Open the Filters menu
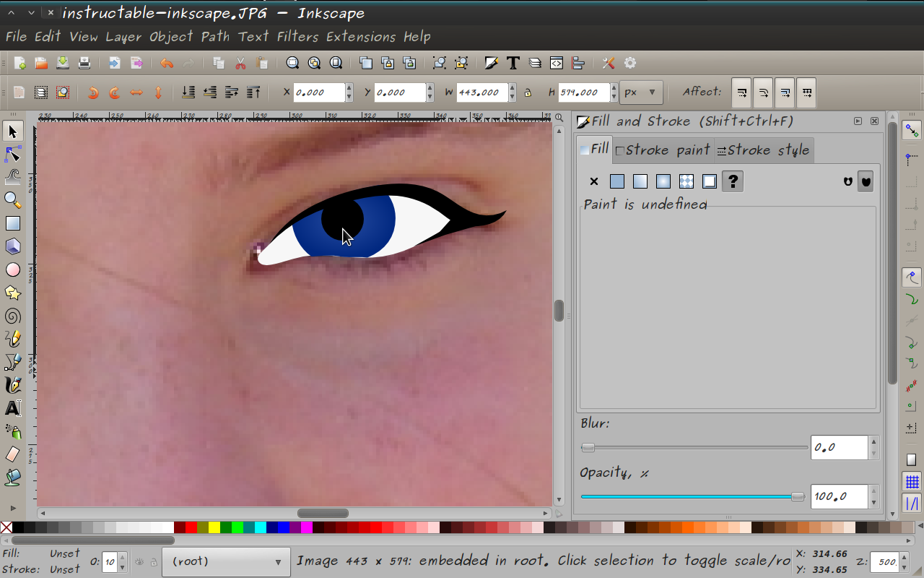The height and width of the screenshot is (578, 924). point(297,37)
